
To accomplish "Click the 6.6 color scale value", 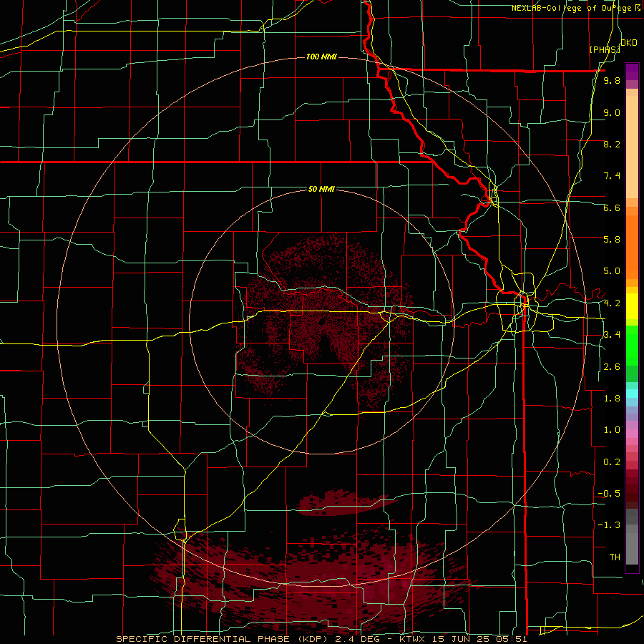I will tap(612, 208).
